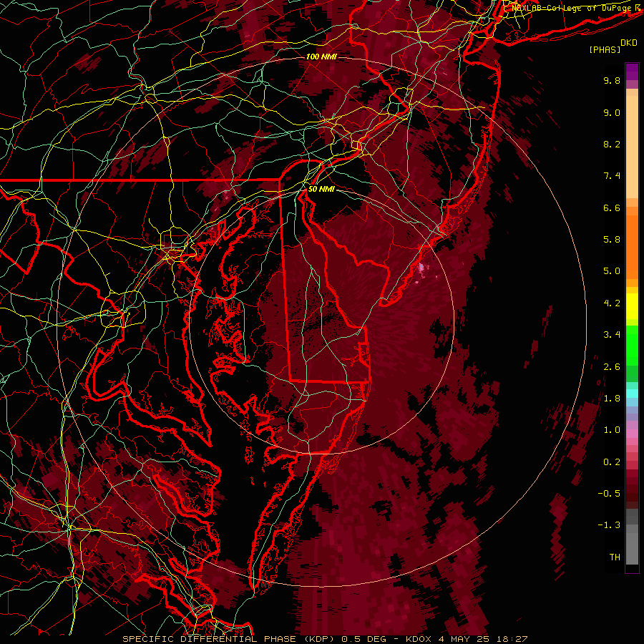Click the TH label on the scale
This screenshot has height=644, width=644.
(615, 557)
